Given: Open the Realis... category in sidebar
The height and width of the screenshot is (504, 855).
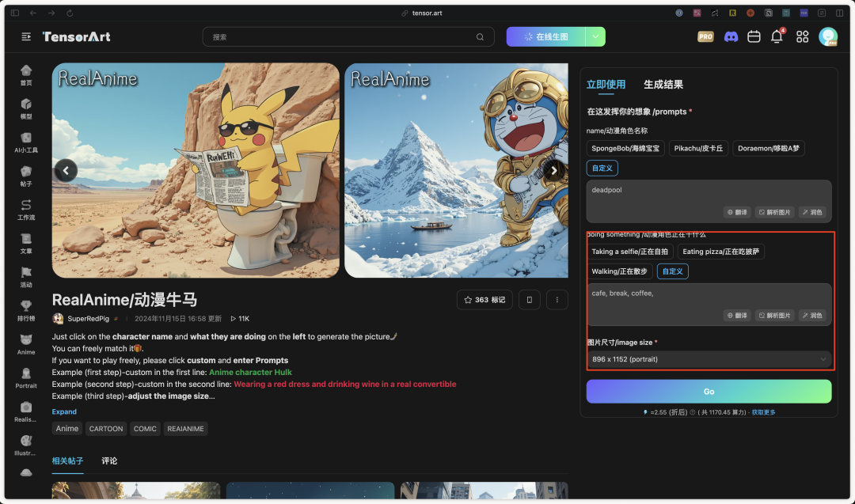Looking at the screenshot, I should click(26, 412).
